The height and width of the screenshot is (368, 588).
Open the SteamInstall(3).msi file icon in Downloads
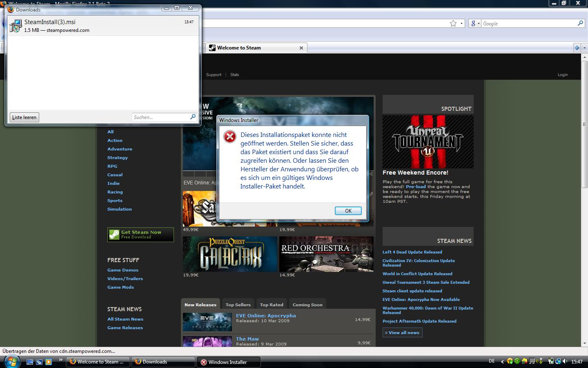(15, 26)
